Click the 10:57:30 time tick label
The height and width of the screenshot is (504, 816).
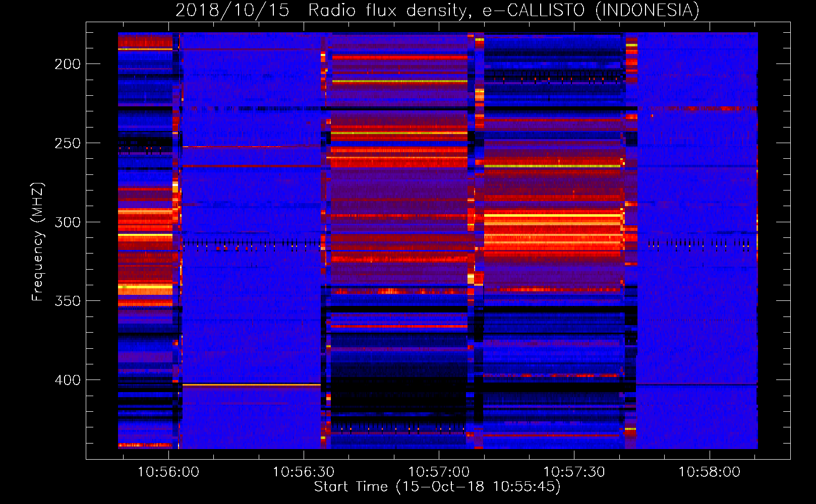(x=574, y=472)
